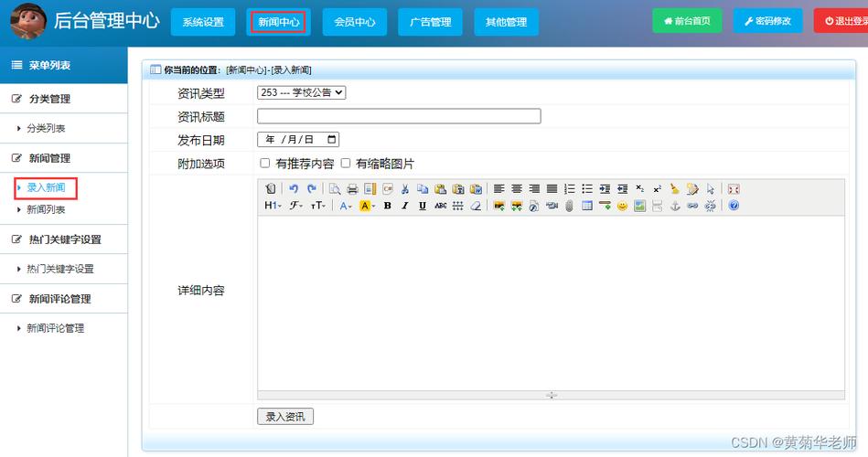The height and width of the screenshot is (457, 868).
Task: Insert a template into the editor
Action: pyautogui.click(x=370, y=188)
